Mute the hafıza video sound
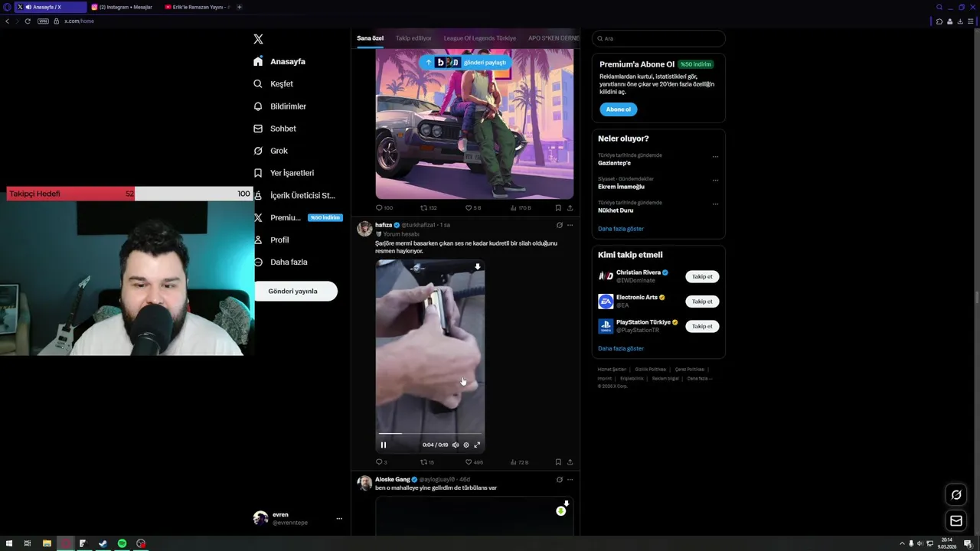The width and height of the screenshot is (980, 551). [x=455, y=445]
